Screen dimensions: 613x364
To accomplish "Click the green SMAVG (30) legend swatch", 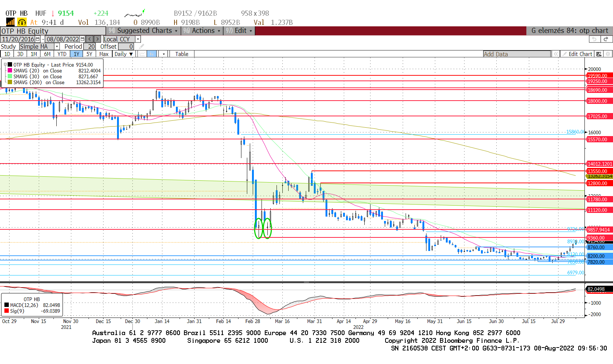I will pyautogui.click(x=10, y=76).
